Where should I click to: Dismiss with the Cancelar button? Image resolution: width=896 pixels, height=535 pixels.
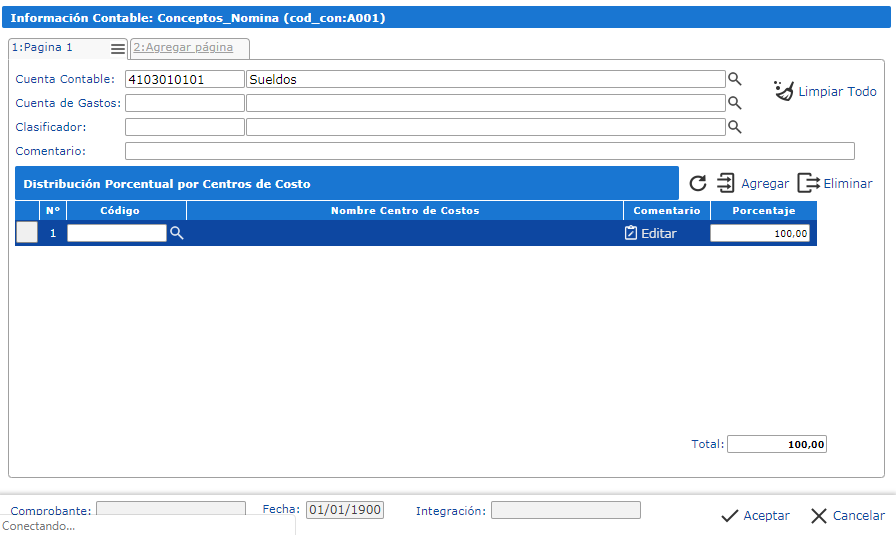(x=858, y=516)
